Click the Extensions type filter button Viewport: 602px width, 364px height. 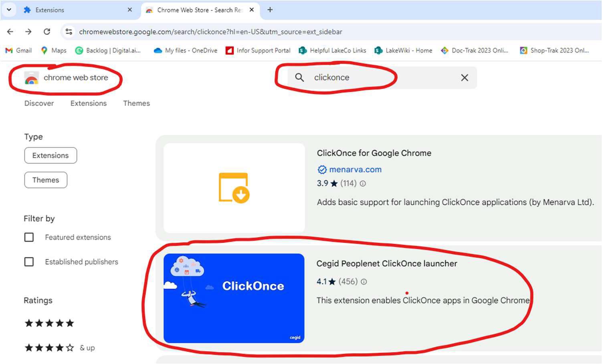click(x=51, y=156)
